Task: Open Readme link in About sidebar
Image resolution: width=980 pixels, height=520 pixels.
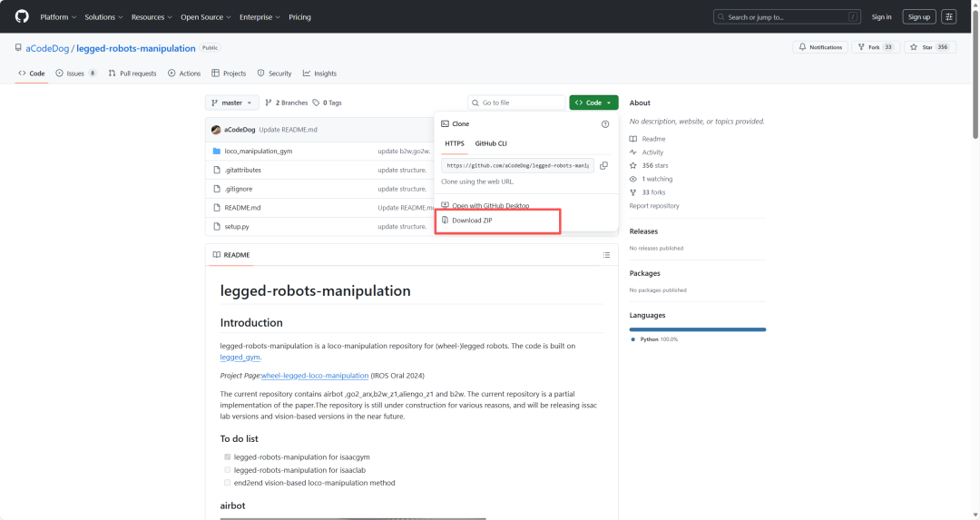Action: tap(648, 139)
